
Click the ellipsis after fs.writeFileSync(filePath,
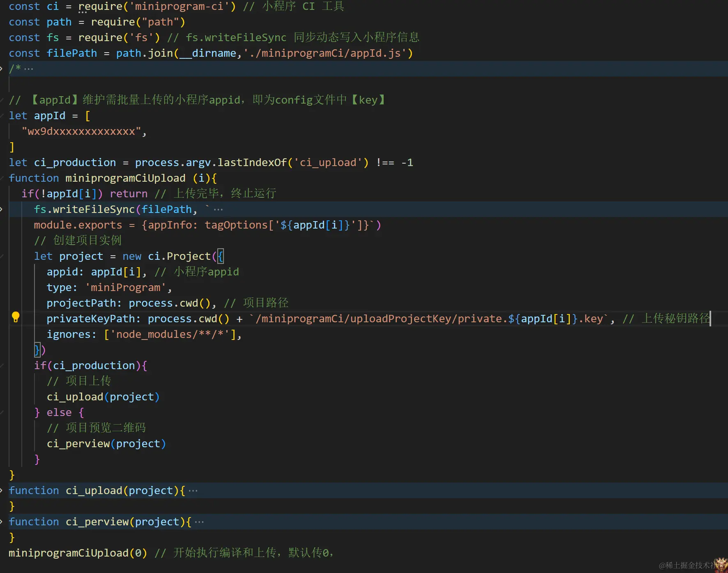click(218, 210)
